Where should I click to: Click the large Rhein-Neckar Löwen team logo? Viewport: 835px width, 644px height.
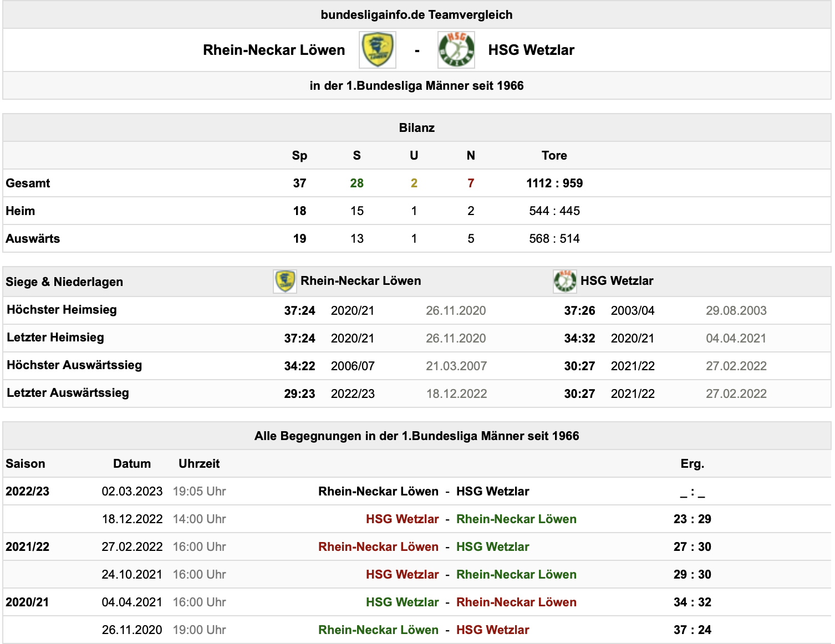378,50
